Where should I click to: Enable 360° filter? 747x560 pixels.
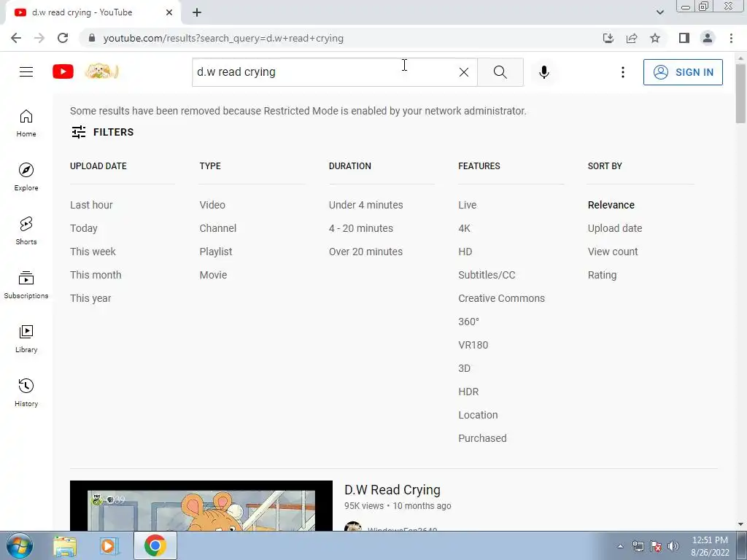click(x=469, y=322)
